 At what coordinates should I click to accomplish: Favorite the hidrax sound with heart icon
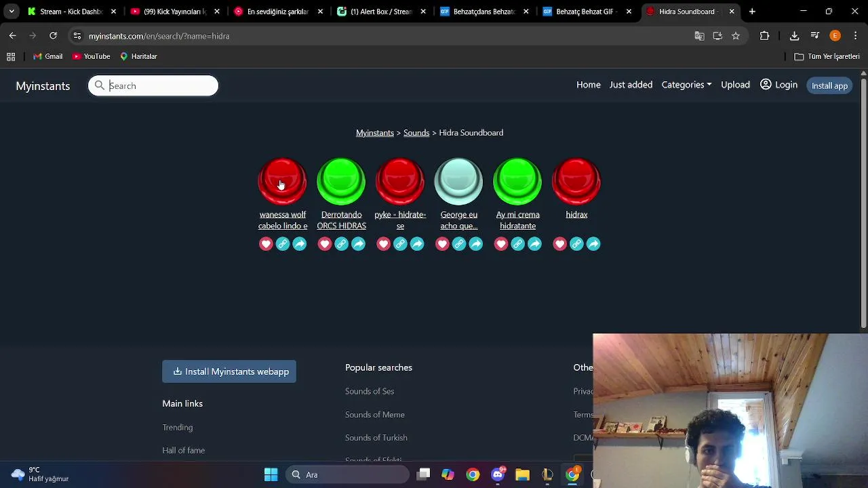pyautogui.click(x=560, y=244)
